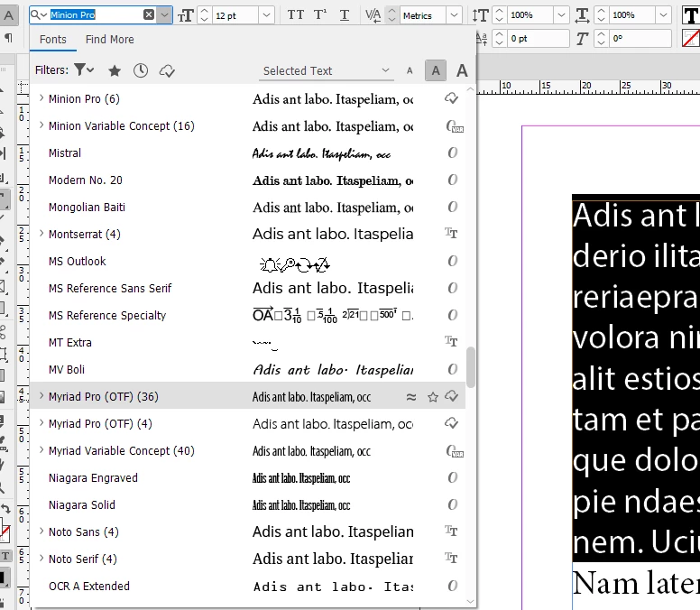Image resolution: width=700 pixels, height=610 pixels.
Task: Increase kerning with stepper up arrow
Action: pos(391,11)
